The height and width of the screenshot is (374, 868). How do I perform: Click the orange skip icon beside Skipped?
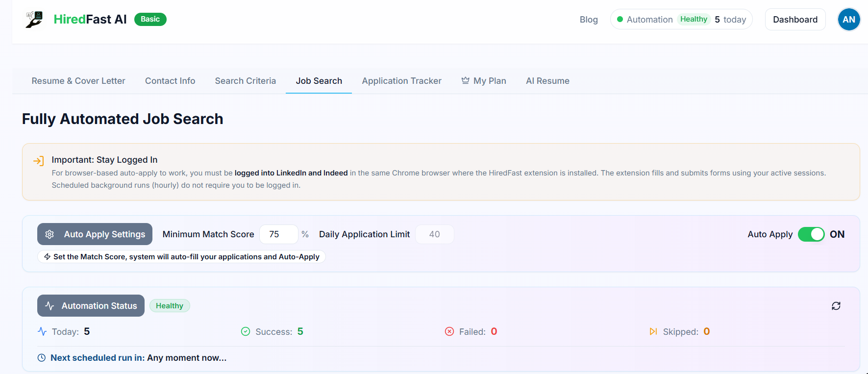(x=653, y=332)
